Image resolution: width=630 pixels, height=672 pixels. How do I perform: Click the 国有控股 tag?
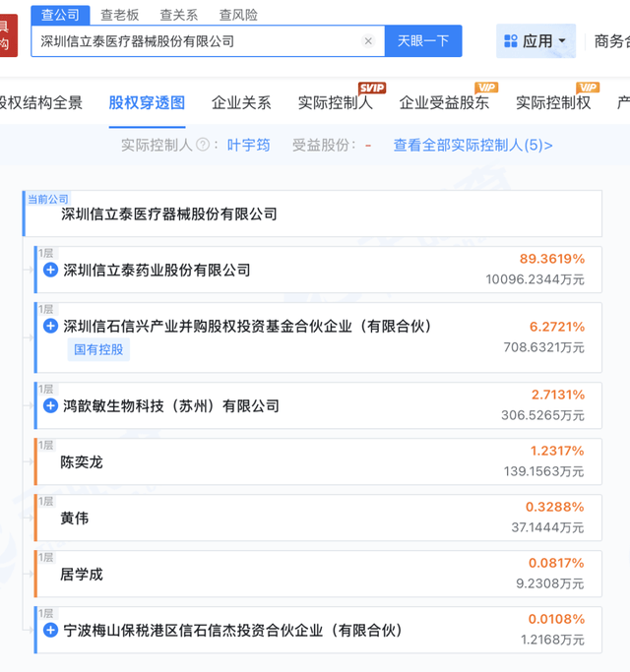pos(98,349)
